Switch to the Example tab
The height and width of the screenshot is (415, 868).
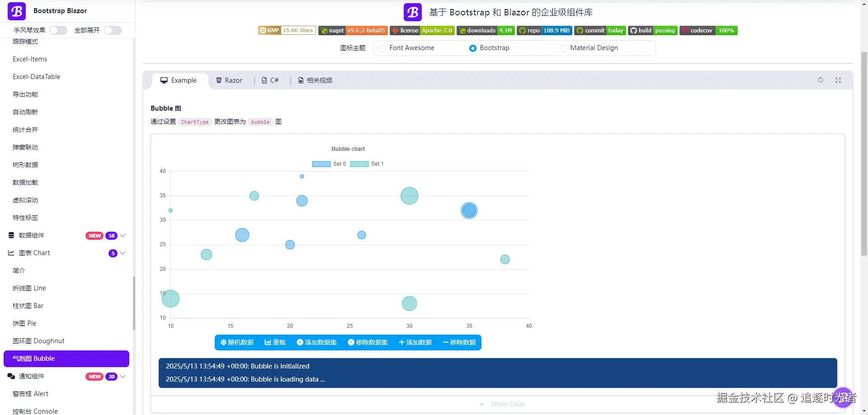coord(179,80)
